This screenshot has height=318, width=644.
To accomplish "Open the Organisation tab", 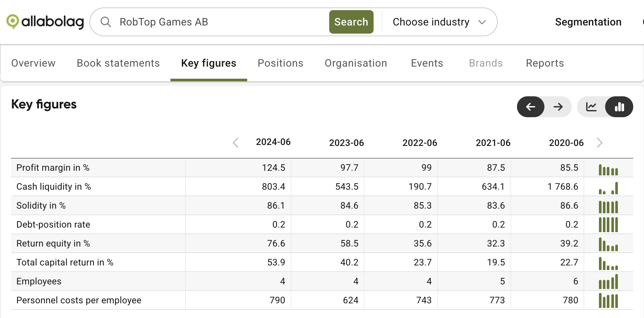I will tap(356, 63).
